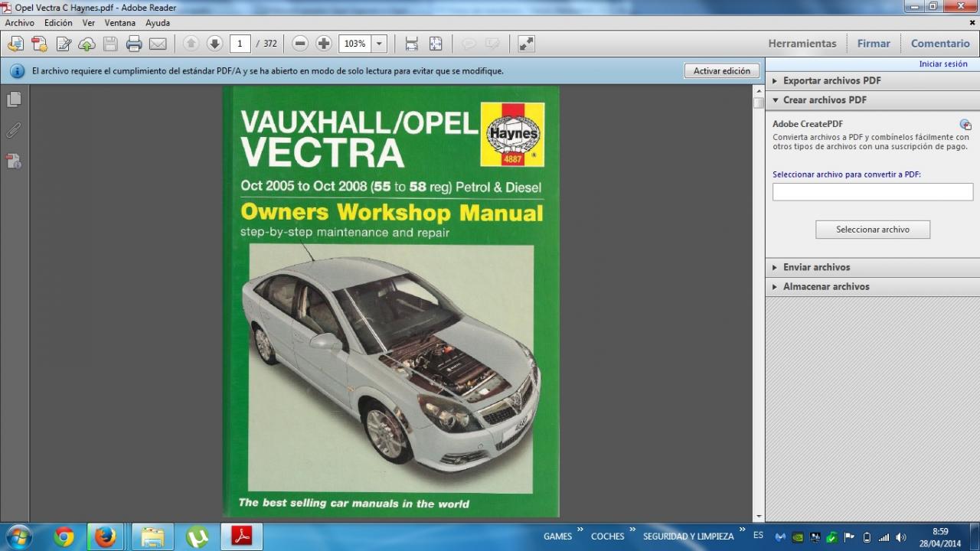The width and height of the screenshot is (980, 551).
Task: Collapse the Crear archivos PDF section
Action: (825, 99)
